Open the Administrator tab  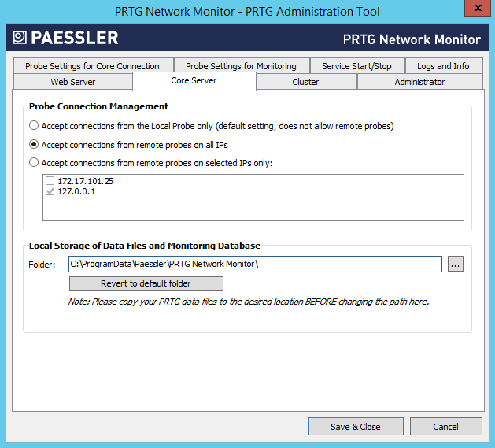419,82
